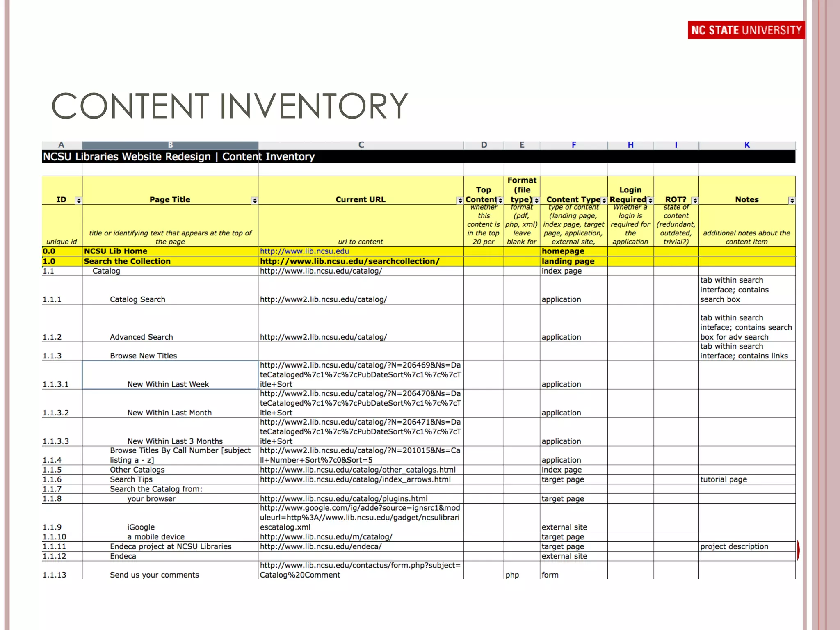Screen dimensions: 840x630
Task: Click the 'index page' cell in Catalog row
Action: [574, 271]
